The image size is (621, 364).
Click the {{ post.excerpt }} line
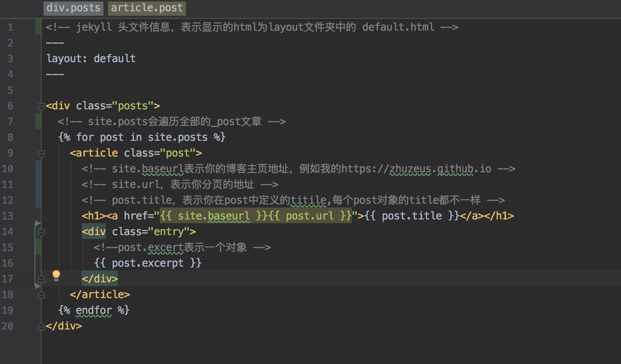pyautogui.click(x=148, y=263)
